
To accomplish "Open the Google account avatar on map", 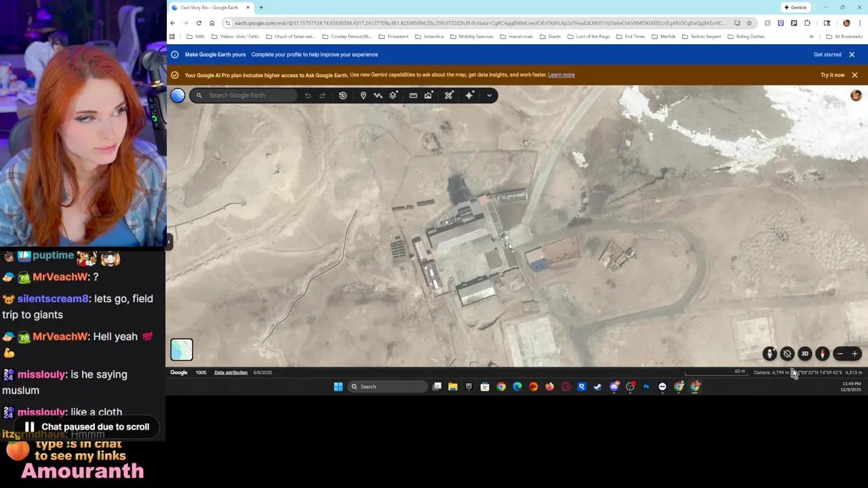I will pos(856,96).
